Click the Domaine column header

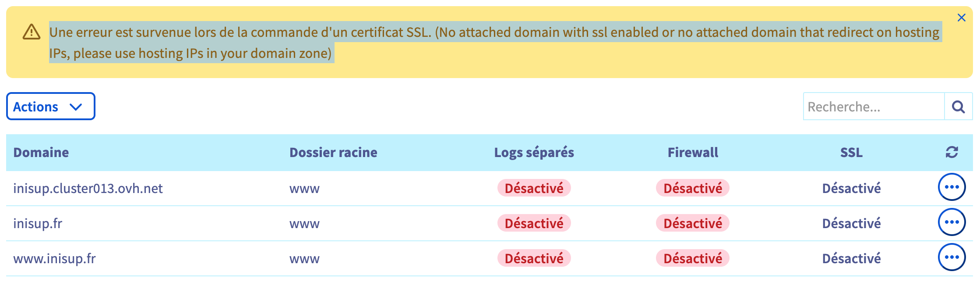tap(41, 152)
